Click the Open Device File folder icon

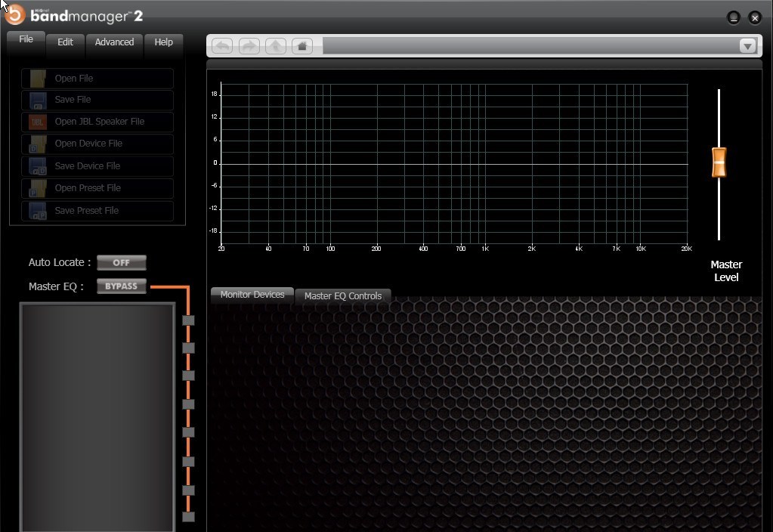[37, 144]
